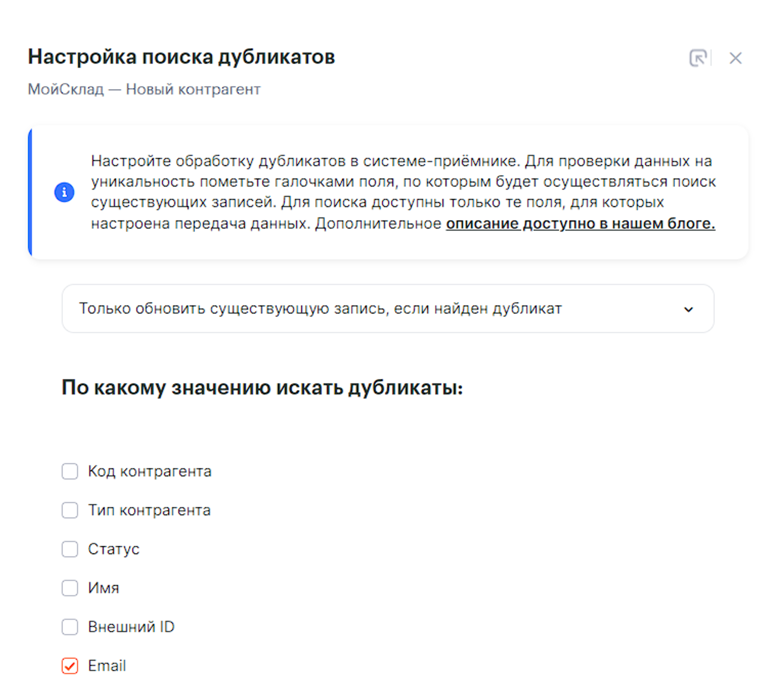This screenshot has width=784, height=687.
Task: Click the Тип контрагента label text
Action: pos(149,510)
